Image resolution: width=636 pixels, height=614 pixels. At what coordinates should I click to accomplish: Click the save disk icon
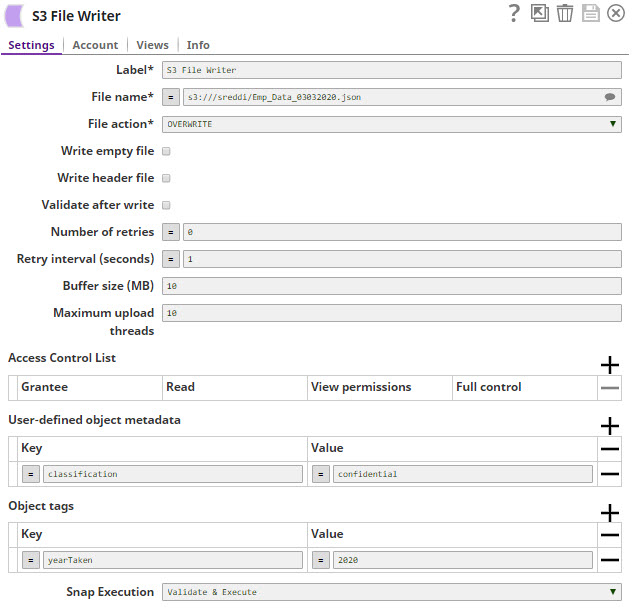(591, 13)
